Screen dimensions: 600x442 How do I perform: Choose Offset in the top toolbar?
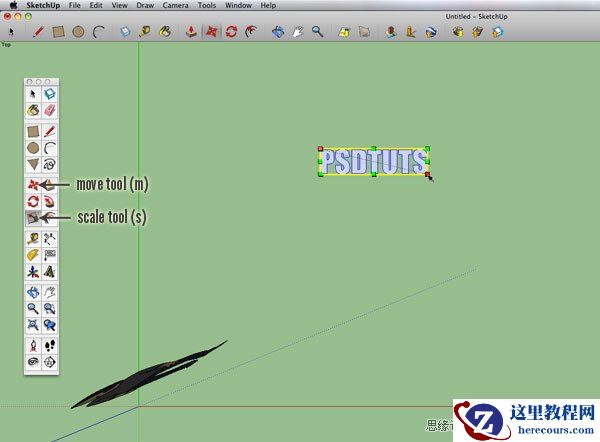click(x=251, y=31)
